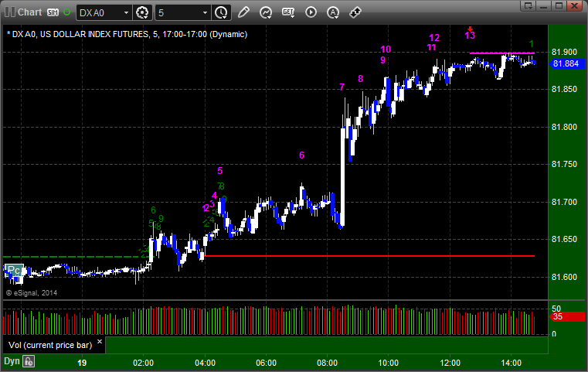Image resolution: width=588 pixels, height=372 pixels.
Task: Click the magenta count 7 marker
Action: pyautogui.click(x=342, y=87)
